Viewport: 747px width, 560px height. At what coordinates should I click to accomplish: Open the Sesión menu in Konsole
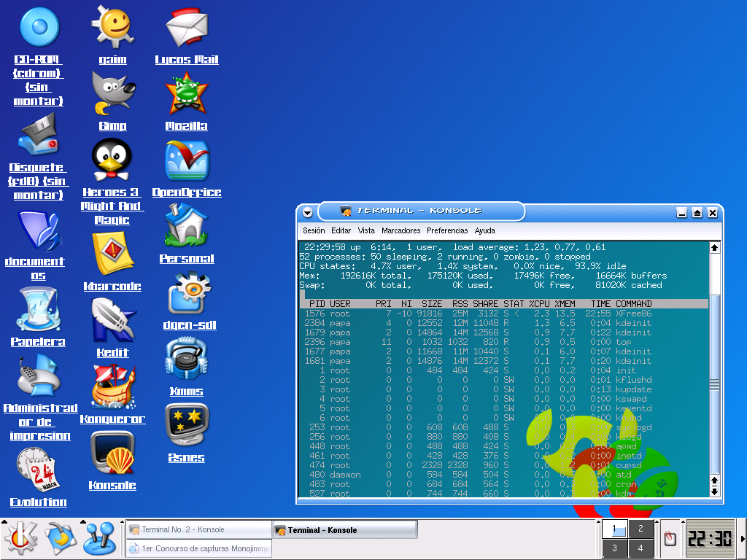pos(314,230)
